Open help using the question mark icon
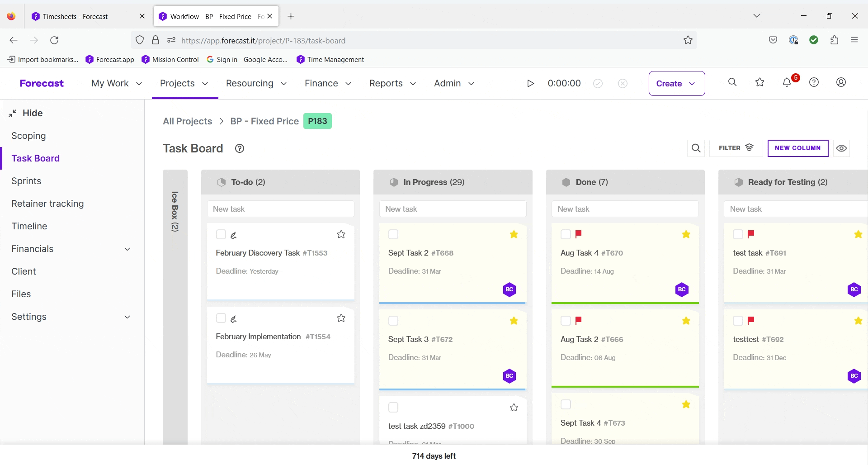Viewport: 868px width, 465px height. click(814, 83)
